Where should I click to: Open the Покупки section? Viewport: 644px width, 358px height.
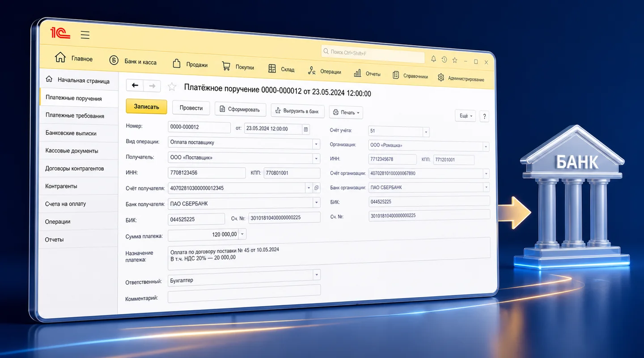click(x=238, y=67)
